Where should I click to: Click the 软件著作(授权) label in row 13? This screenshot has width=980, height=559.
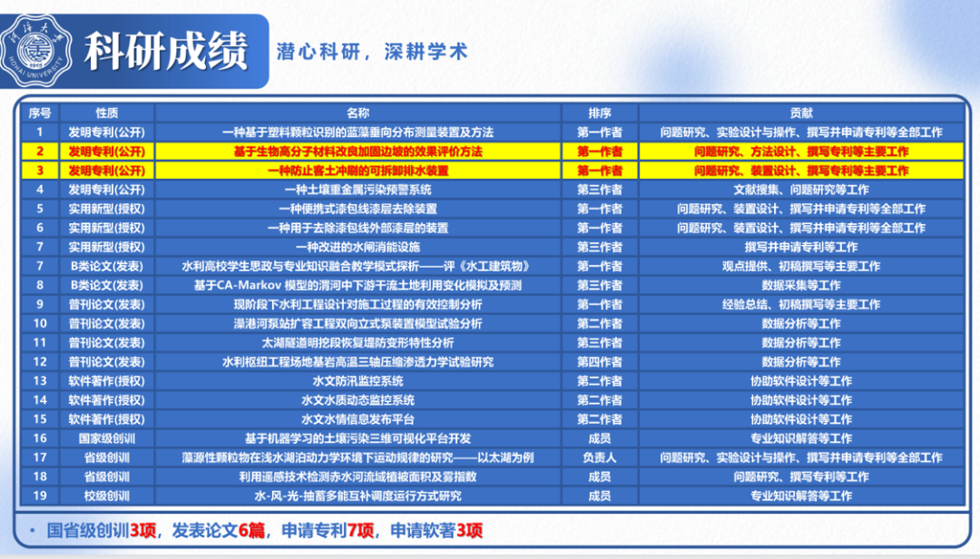tap(105, 383)
